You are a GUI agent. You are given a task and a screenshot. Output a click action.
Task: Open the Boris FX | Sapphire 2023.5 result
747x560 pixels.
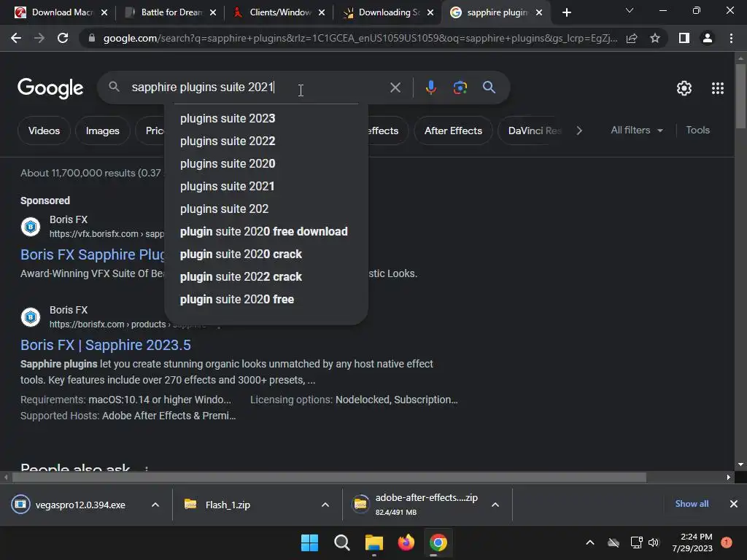click(106, 345)
